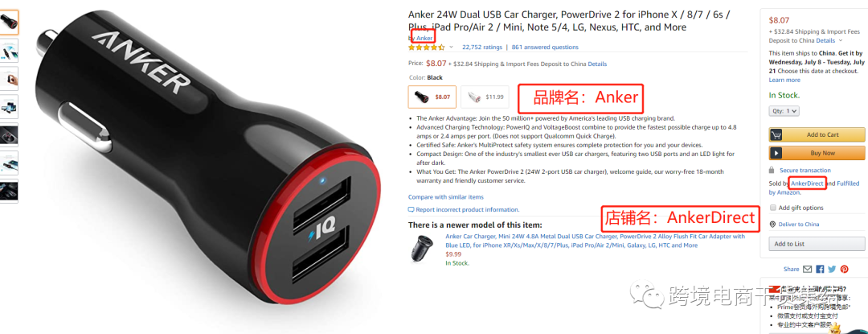Open the 22,752 ratings link

482,47
